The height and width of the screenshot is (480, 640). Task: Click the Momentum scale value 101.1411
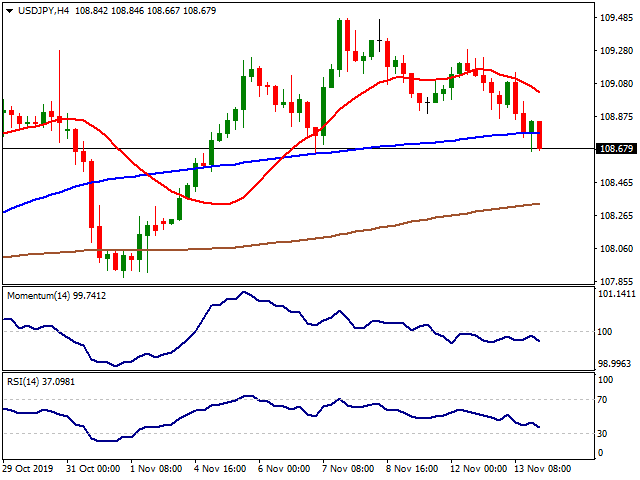click(x=616, y=294)
